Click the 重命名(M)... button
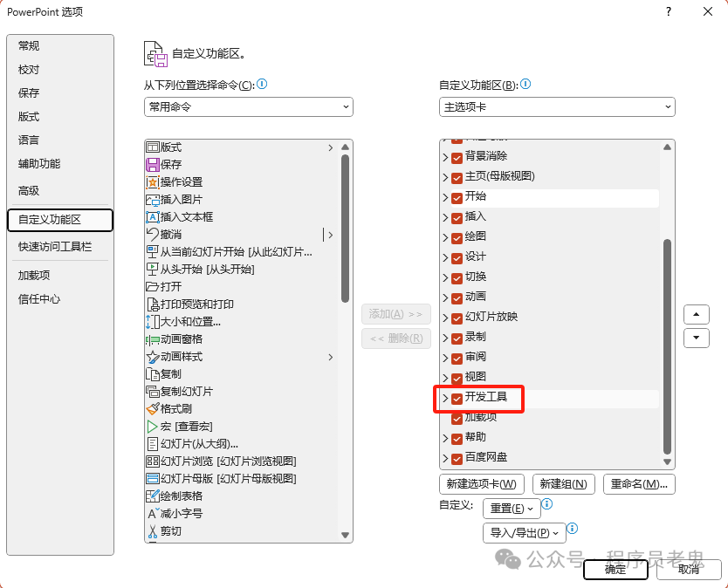This screenshot has height=588, width=728. coord(639,484)
